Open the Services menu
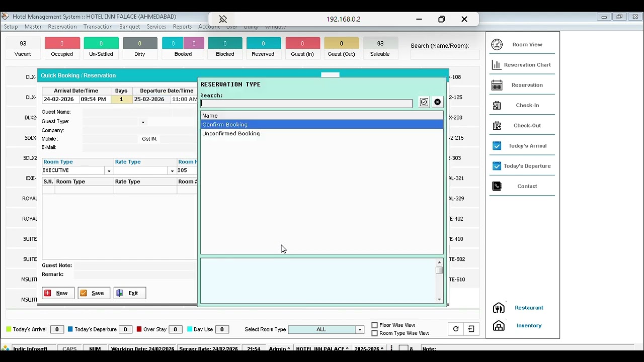The height and width of the screenshot is (362, 644). 156,27
